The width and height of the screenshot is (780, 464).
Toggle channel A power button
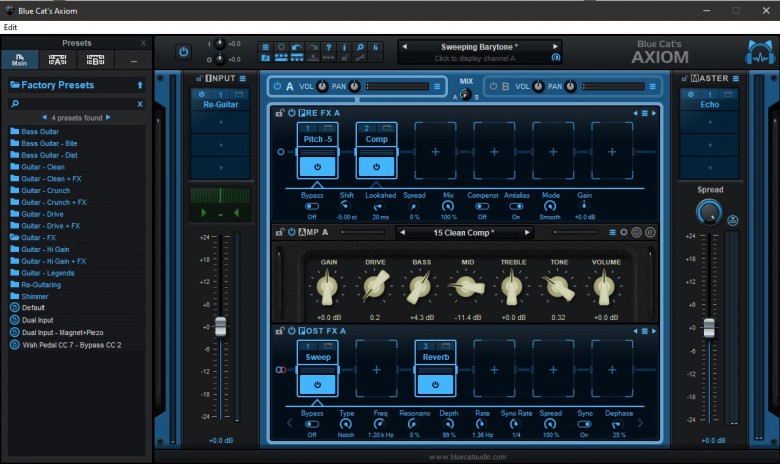point(277,86)
